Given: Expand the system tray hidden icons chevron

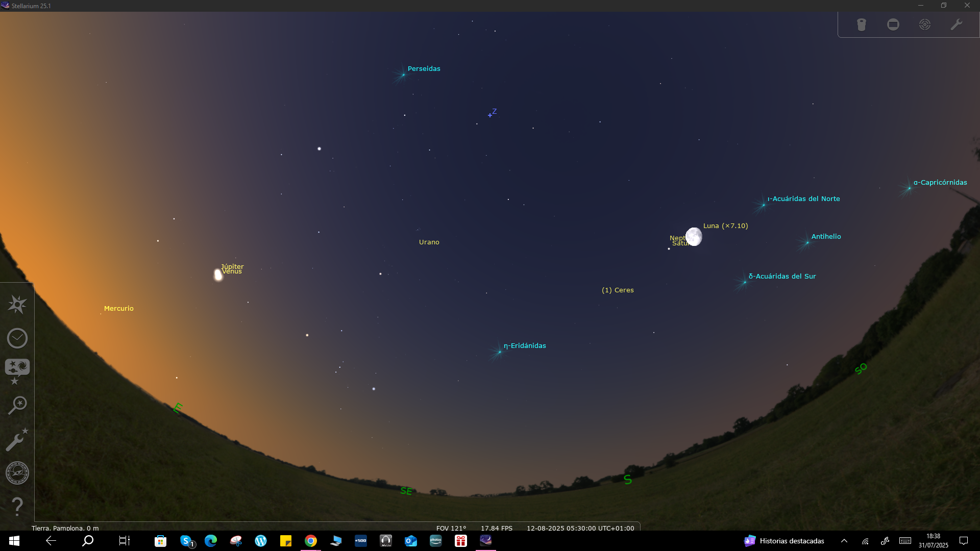Looking at the screenshot, I should [x=844, y=541].
